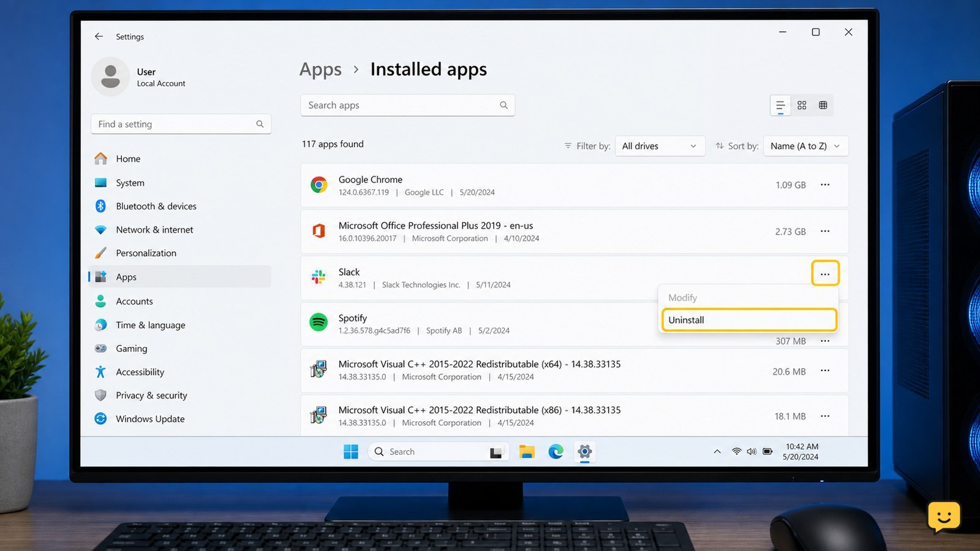The height and width of the screenshot is (551, 980).
Task: Click the volume tray icon
Action: click(752, 452)
